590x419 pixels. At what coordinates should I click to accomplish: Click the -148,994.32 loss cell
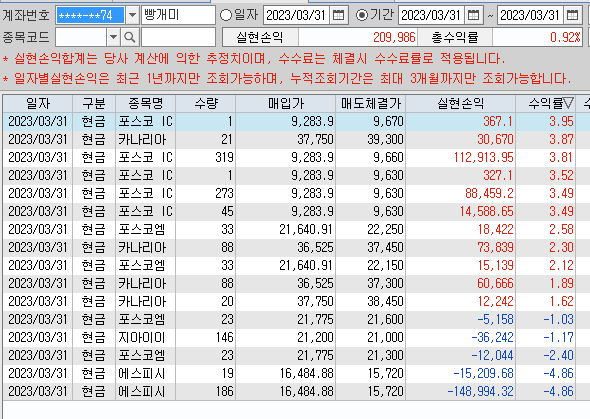(461, 392)
